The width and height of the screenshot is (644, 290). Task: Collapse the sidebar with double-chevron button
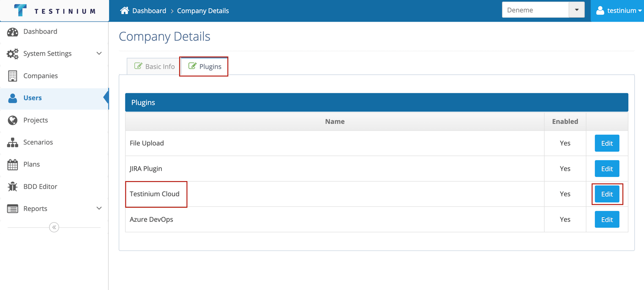coord(54,227)
